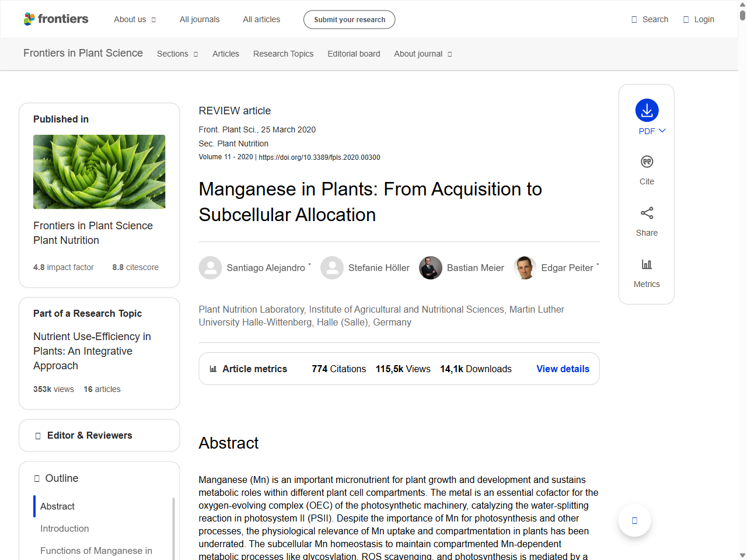Open the Cite quotation icon

coord(647,162)
